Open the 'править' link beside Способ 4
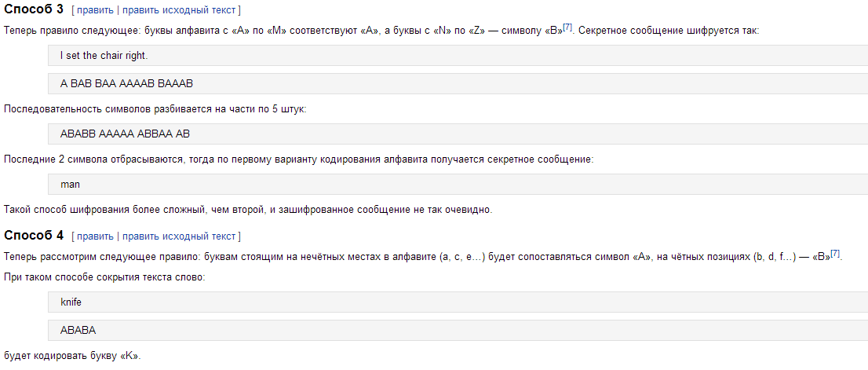Image resolution: width=868 pixels, height=370 pixels. click(95, 236)
